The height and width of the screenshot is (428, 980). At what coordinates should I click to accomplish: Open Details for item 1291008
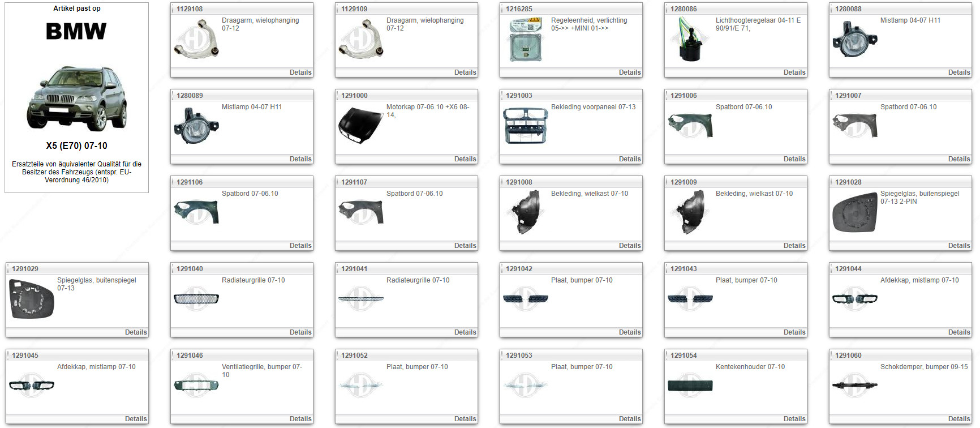[x=630, y=246]
